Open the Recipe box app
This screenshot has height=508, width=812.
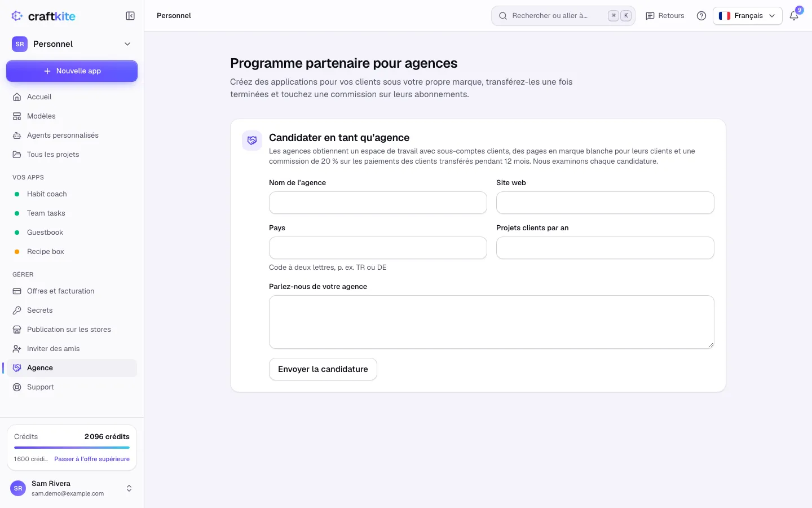click(x=72, y=252)
